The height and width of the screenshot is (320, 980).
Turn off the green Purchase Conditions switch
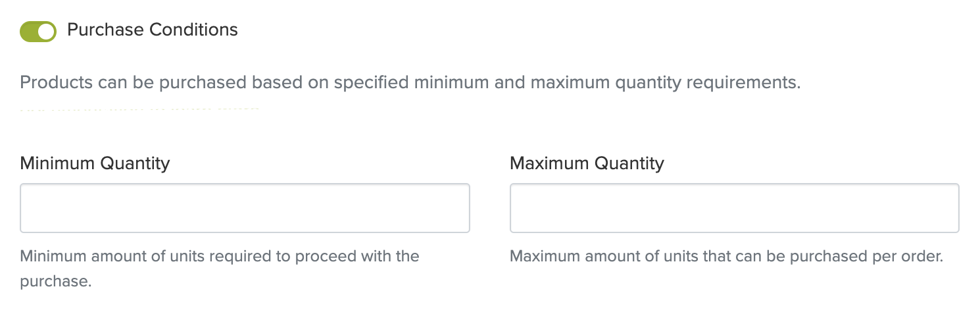coord(38,31)
